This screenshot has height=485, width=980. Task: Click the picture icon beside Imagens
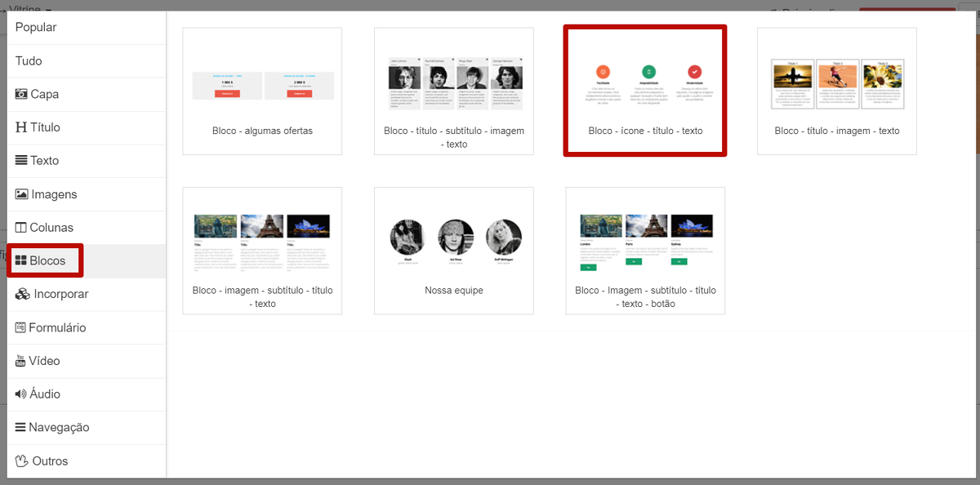[22, 194]
